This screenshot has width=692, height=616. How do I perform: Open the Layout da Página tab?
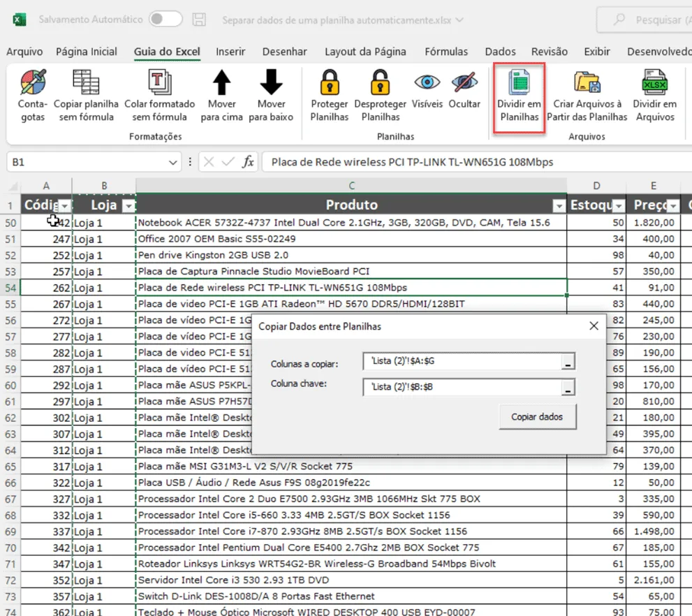(x=365, y=52)
